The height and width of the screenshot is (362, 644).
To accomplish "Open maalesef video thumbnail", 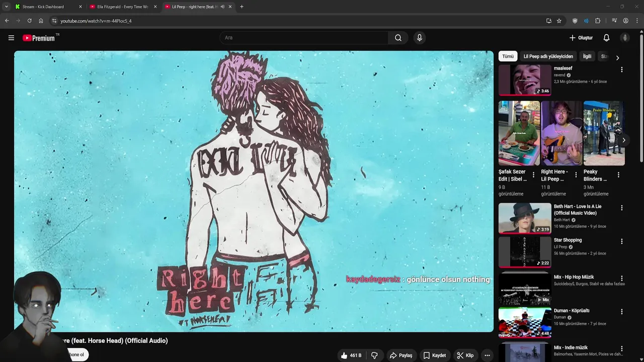I will [525, 80].
